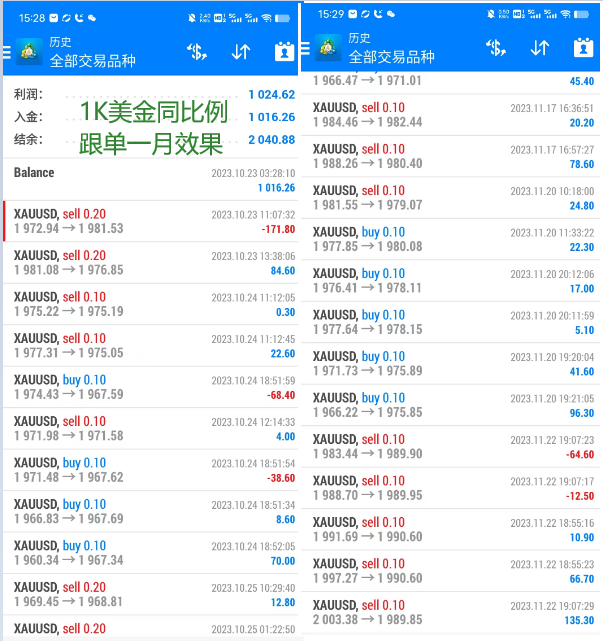Open the calendar period icon in left screen
The height and width of the screenshot is (641, 603).
pos(285,52)
